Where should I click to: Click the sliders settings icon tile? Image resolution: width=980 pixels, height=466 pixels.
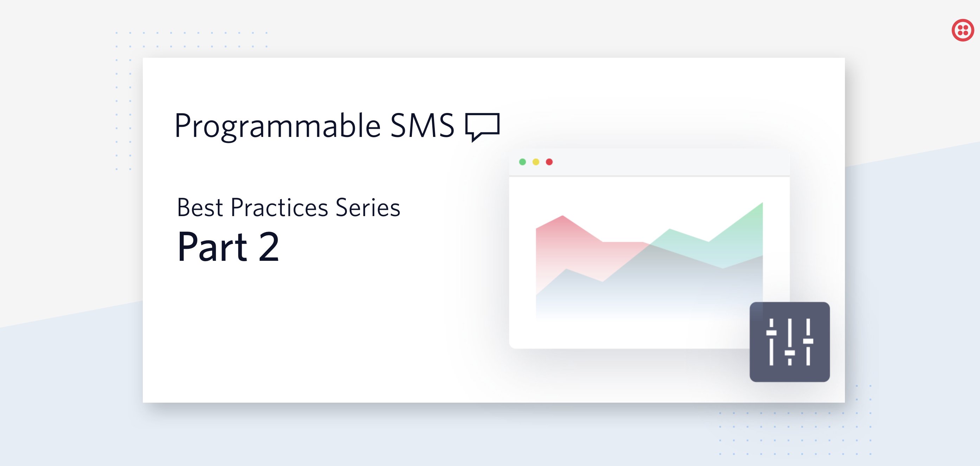pyautogui.click(x=789, y=342)
